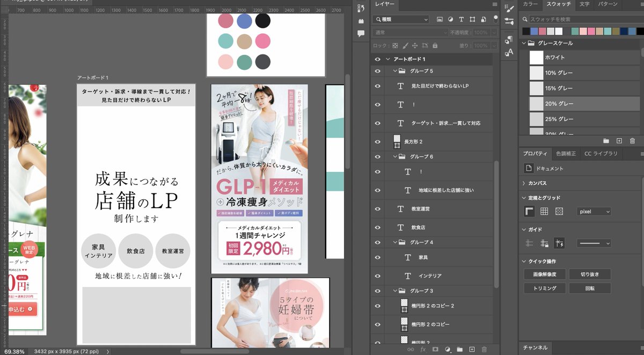Switch to the CC ライブラリ tab
This screenshot has width=644, height=355.
click(x=601, y=154)
